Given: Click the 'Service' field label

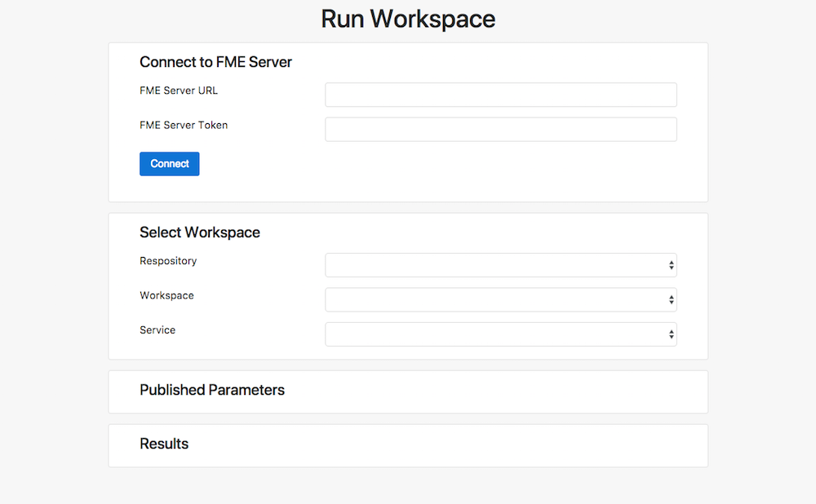Looking at the screenshot, I should 157,329.
